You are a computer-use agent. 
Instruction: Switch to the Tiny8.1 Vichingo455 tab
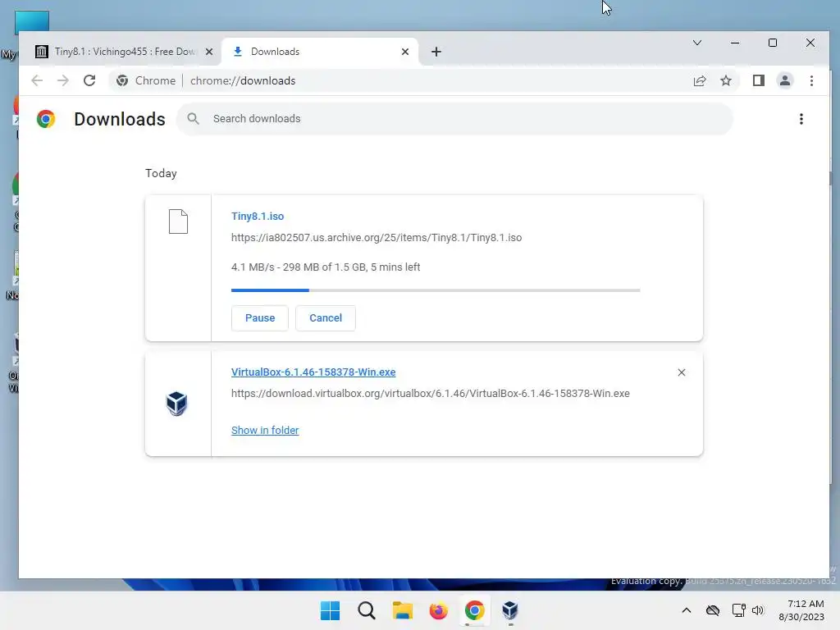[125, 52]
